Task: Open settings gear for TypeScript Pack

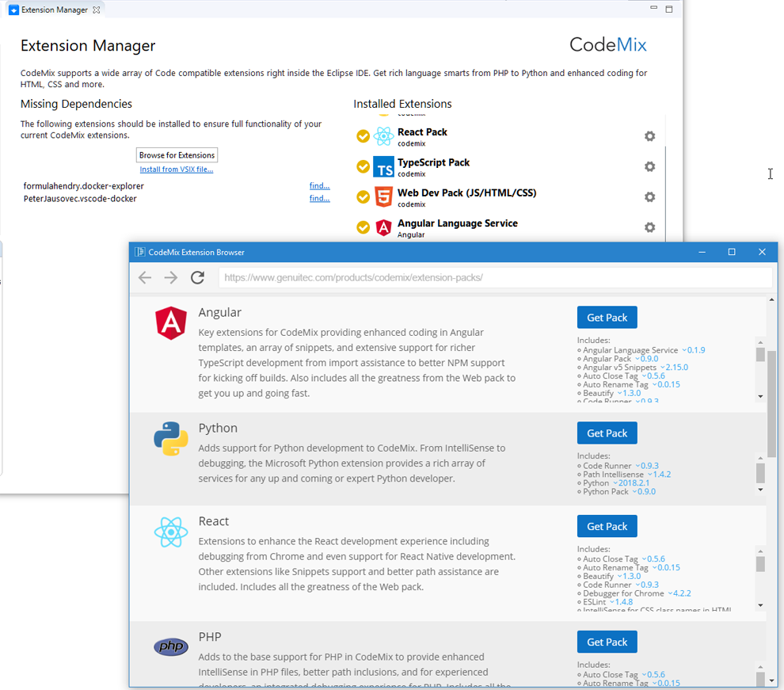Action: 649,166
